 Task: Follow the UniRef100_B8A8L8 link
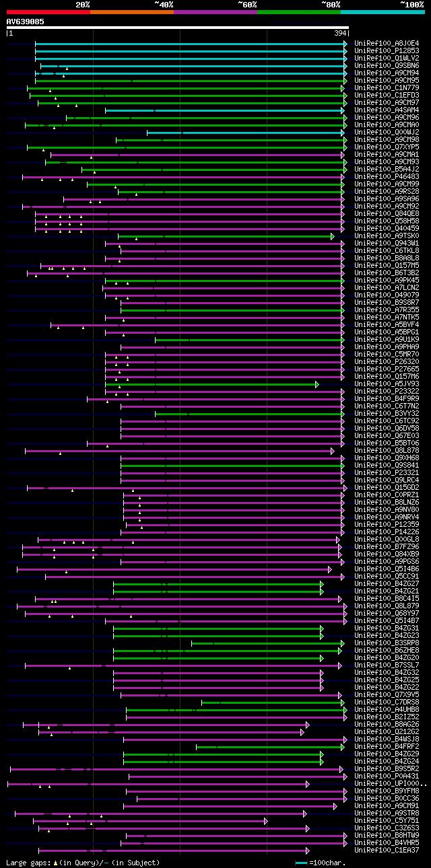pyautogui.click(x=386, y=258)
